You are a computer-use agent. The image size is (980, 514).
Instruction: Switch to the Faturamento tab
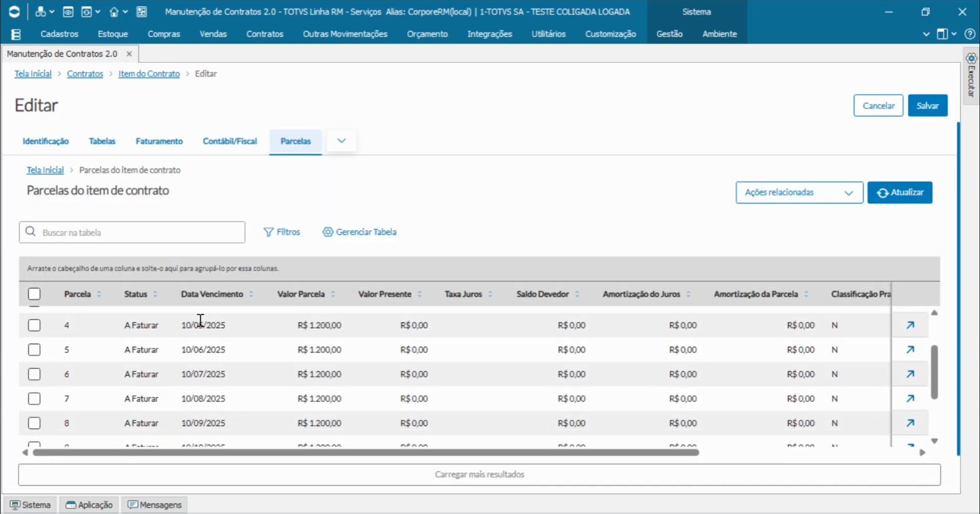[159, 141]
